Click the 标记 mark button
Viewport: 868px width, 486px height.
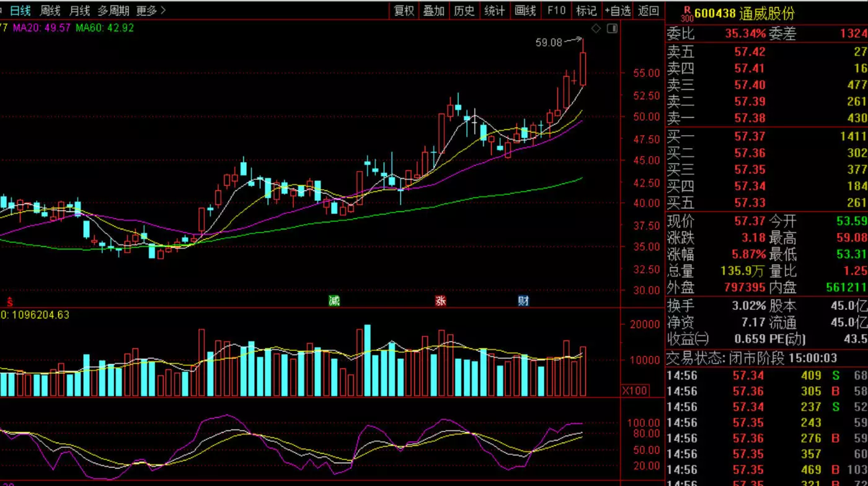tap(586, 11)
